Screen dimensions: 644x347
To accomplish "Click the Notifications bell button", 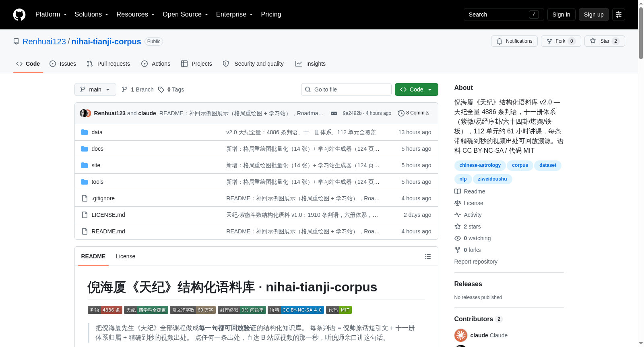I will tap(514, 41).
